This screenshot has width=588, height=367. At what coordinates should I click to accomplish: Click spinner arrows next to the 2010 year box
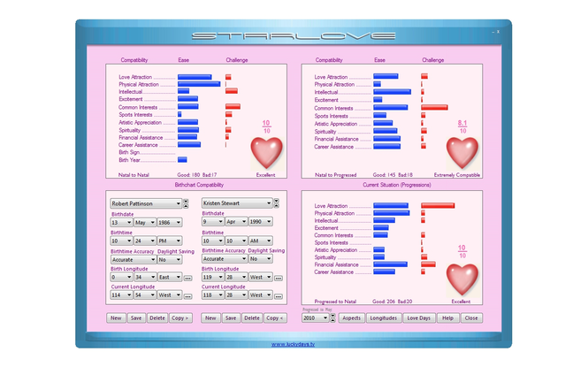tap(333, 317)
